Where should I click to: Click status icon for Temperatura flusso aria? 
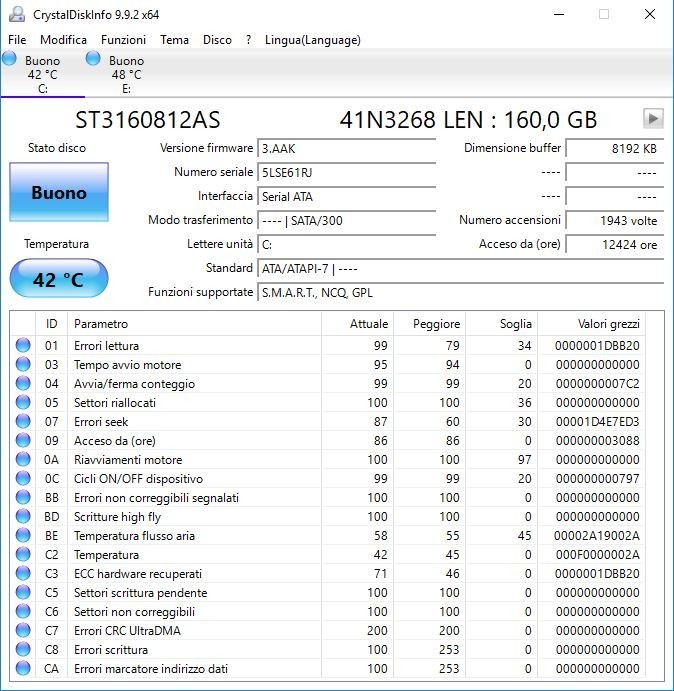23,535
